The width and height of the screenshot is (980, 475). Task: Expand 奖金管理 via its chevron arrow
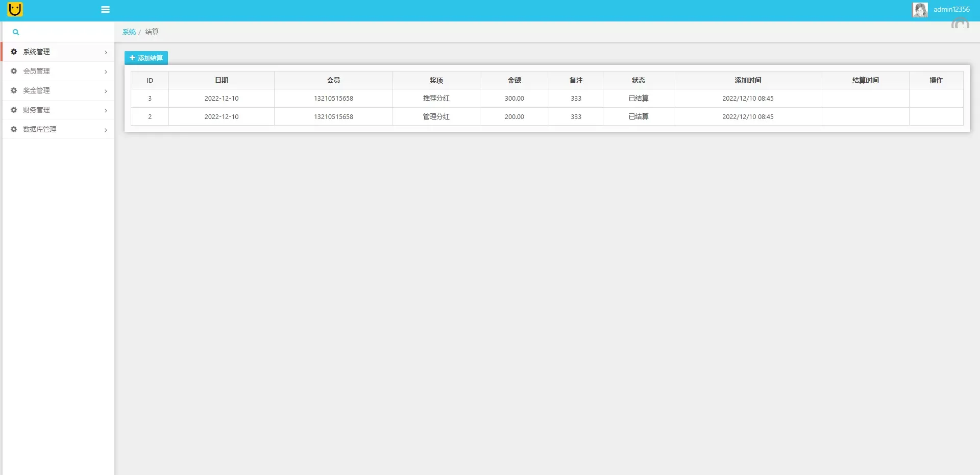click(x=106, y=91)
